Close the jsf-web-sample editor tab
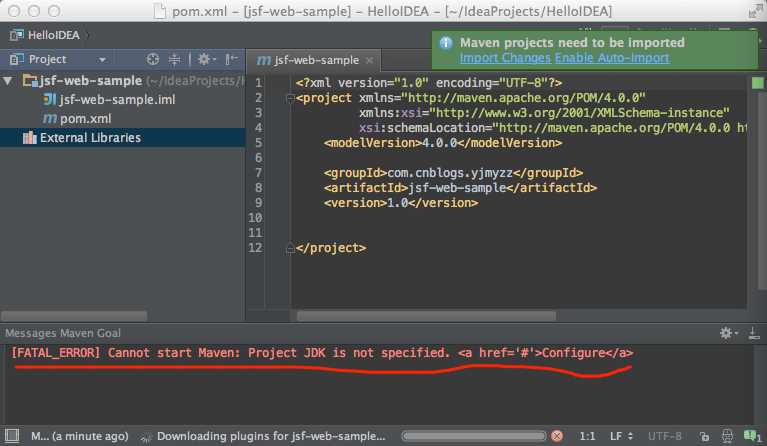 369,60
